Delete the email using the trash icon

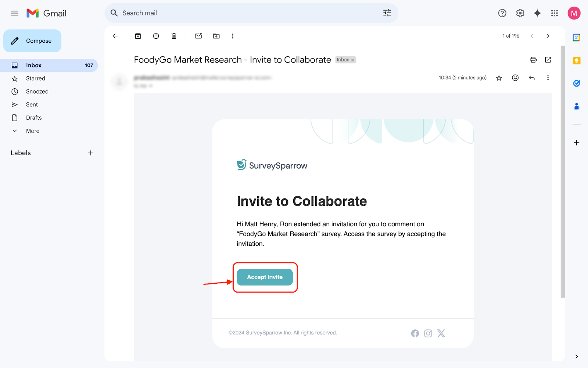174,36
